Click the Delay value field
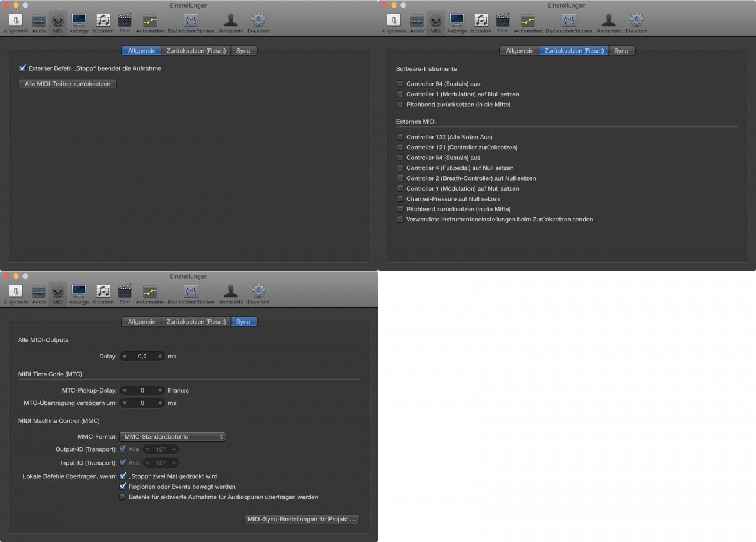Viewport: 756px width, 542px height. pos(142,357)
